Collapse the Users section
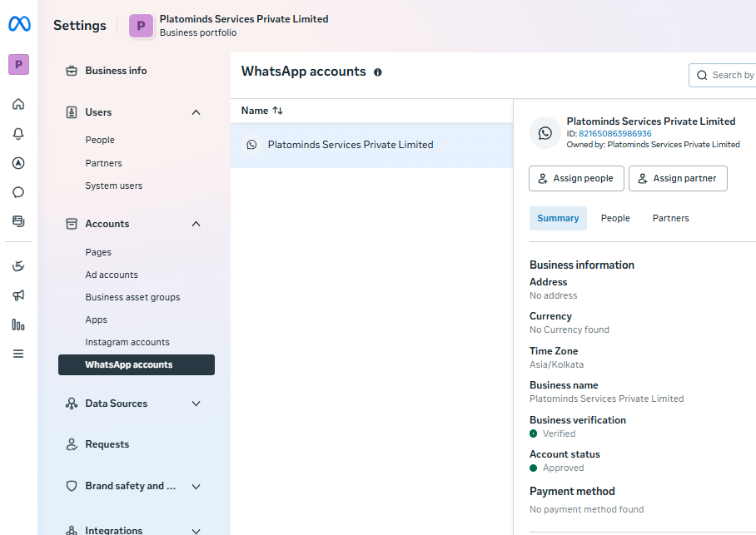The height and width of the screenshot is (535, 756). 196,112
